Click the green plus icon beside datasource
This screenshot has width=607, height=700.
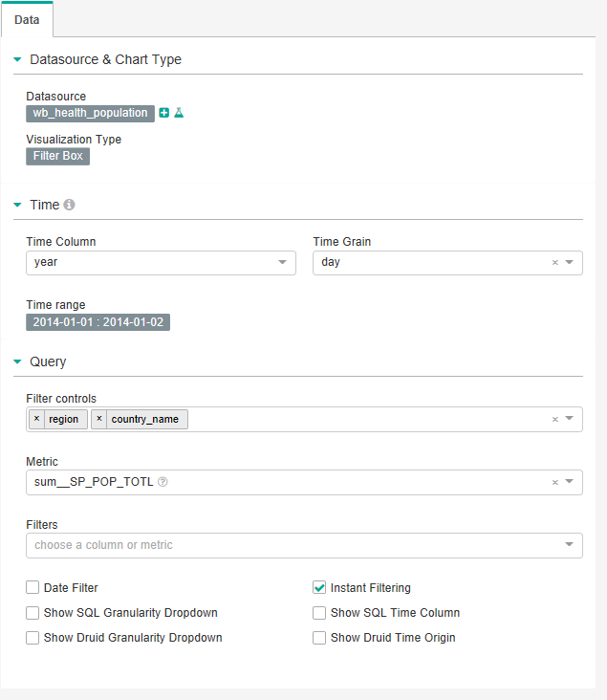[164, 113]
